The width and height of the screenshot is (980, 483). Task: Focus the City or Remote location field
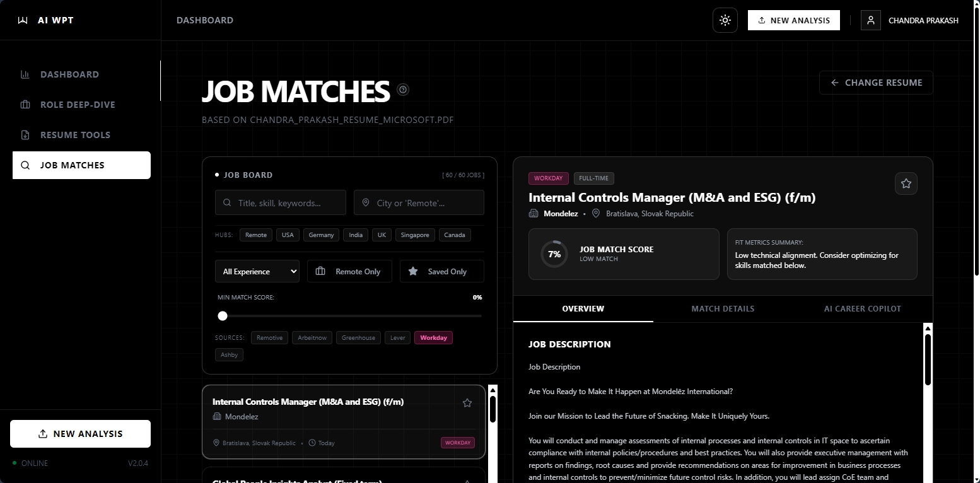pos(419,203)
